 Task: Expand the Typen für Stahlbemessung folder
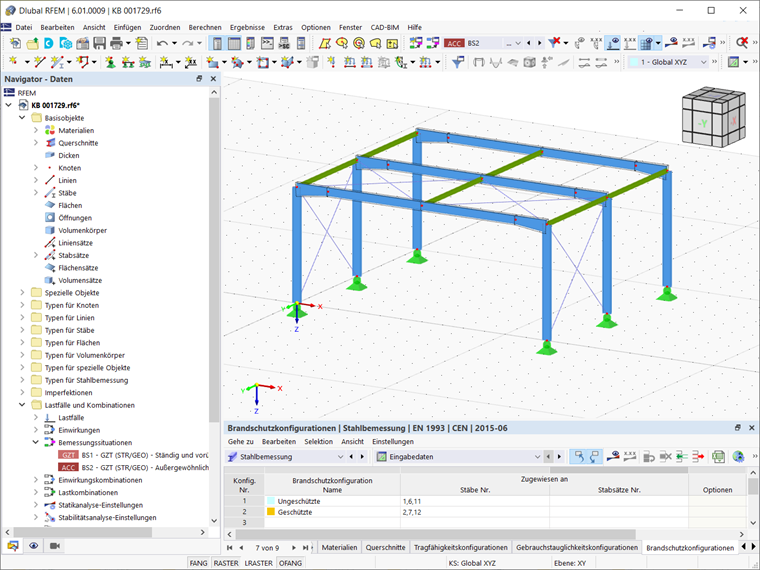click(x=22, y=380)
